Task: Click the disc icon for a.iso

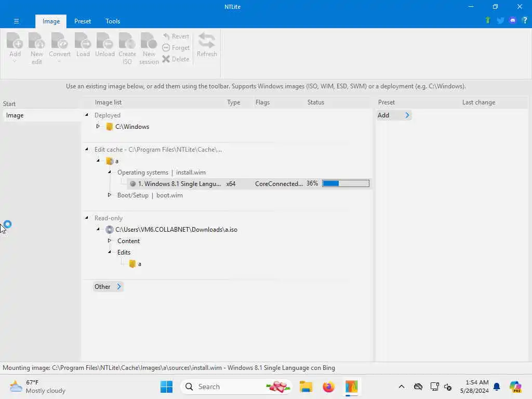Action: (109, 230)
